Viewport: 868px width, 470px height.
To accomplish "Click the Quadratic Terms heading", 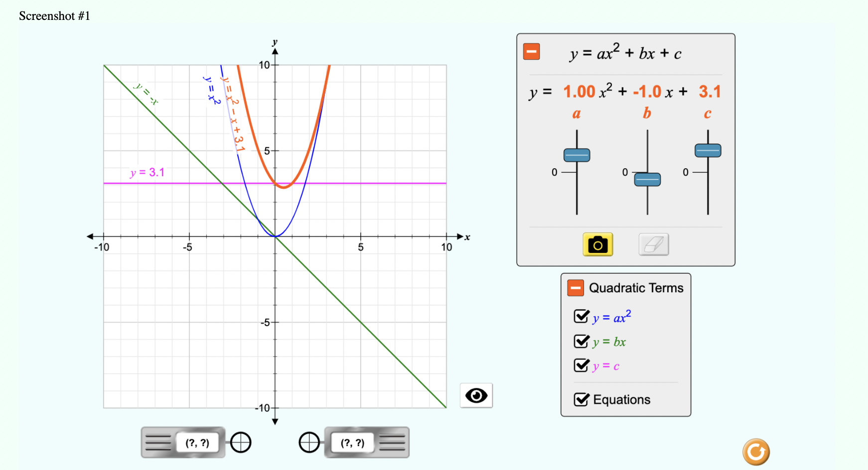I will 636,288.
